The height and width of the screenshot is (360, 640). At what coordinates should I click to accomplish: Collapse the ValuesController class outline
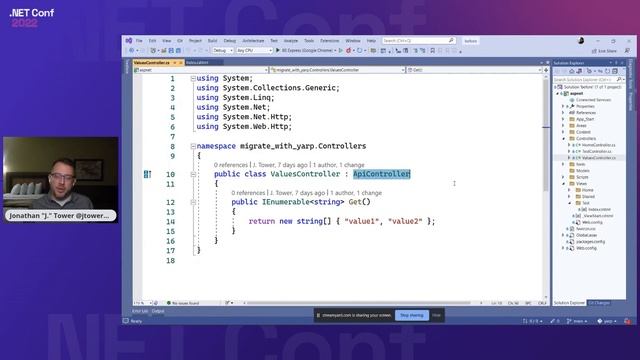[193, 174]
